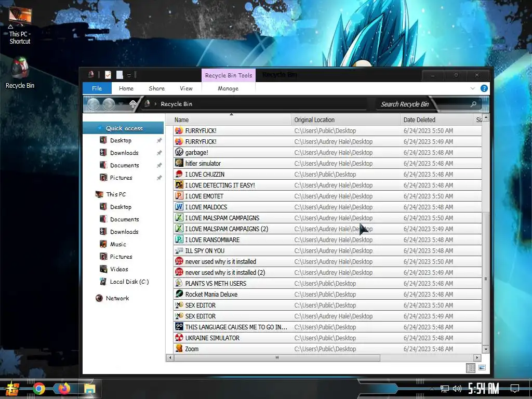Open the volume control in system tray
The width and height of the screenshot is (532, 399).
(457, 389)
